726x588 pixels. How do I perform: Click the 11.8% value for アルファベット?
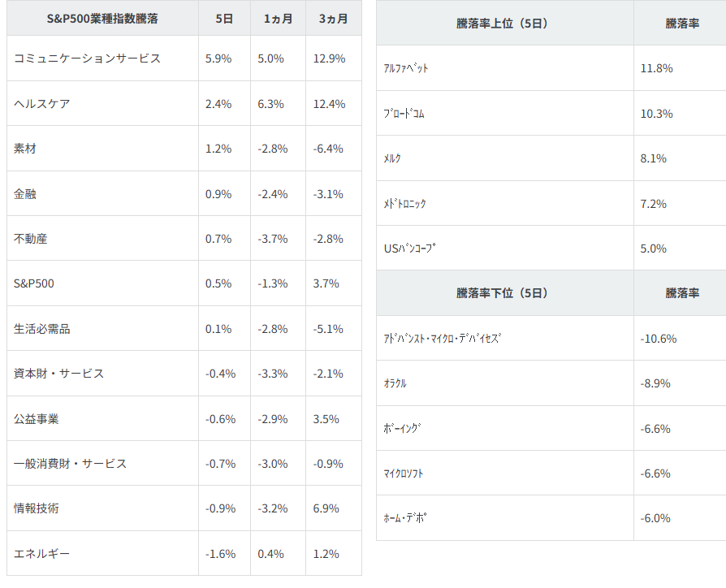656,68
